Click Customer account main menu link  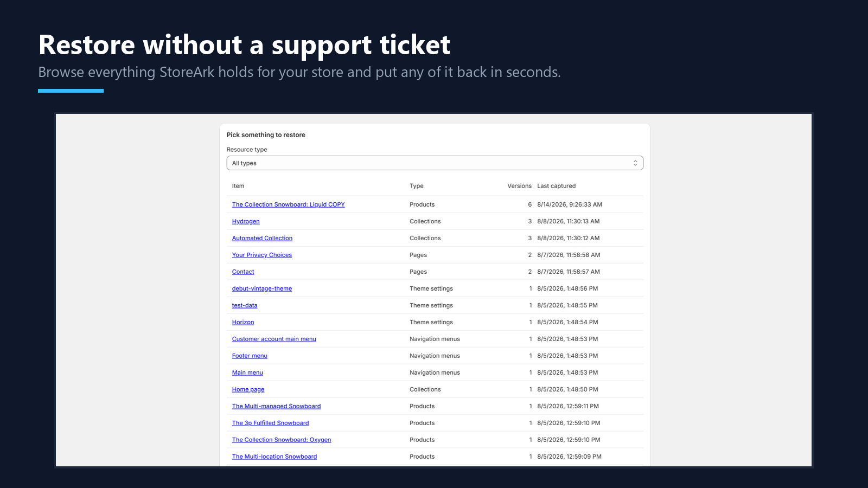pos(274,339)
